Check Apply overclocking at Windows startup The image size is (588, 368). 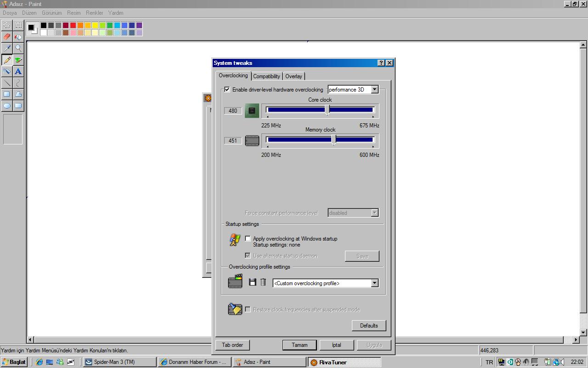(x=248, y=238)
